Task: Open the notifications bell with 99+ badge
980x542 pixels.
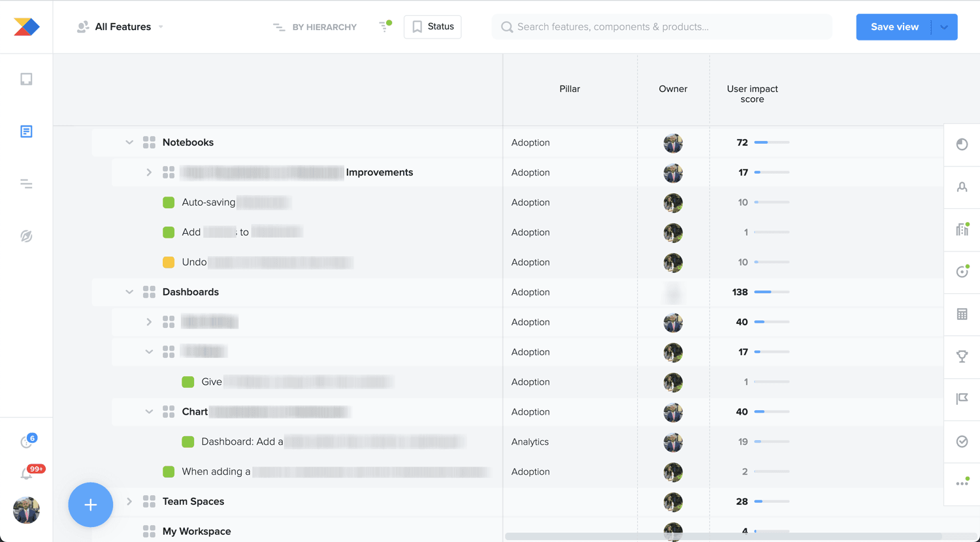Action: pos(27,473)
